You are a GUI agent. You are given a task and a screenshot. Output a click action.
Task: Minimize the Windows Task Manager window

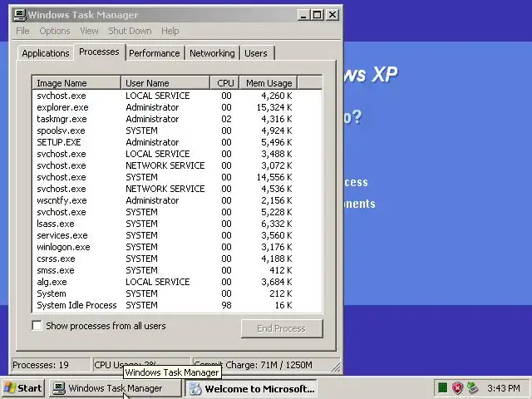303,15
